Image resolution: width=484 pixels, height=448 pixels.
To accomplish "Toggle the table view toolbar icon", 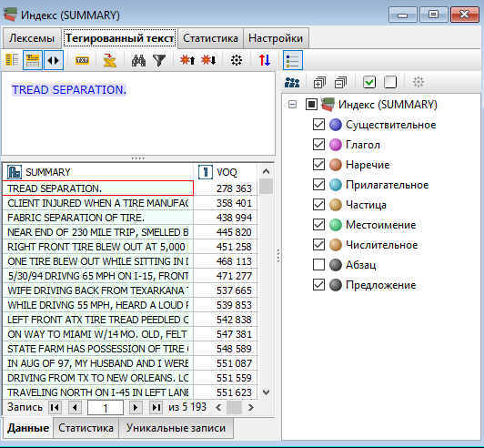I will [33, 60].
